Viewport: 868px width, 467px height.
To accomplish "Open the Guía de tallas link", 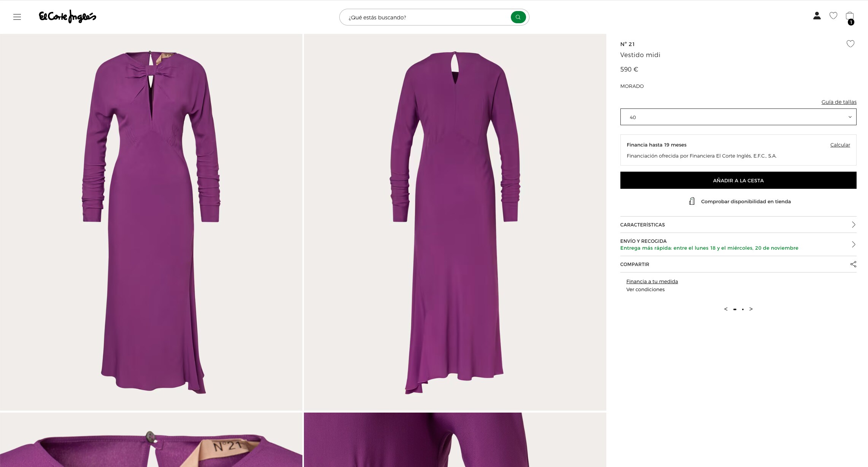I will (839, 102).
